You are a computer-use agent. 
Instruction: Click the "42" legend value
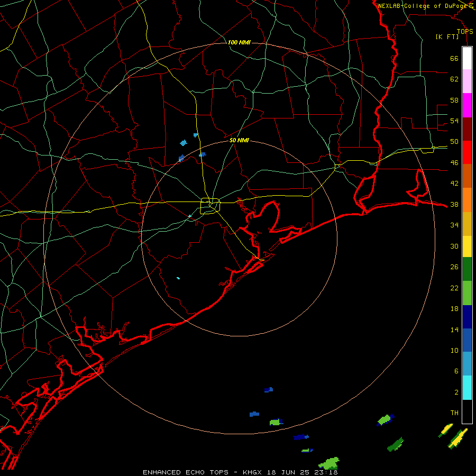click(454, 184)
